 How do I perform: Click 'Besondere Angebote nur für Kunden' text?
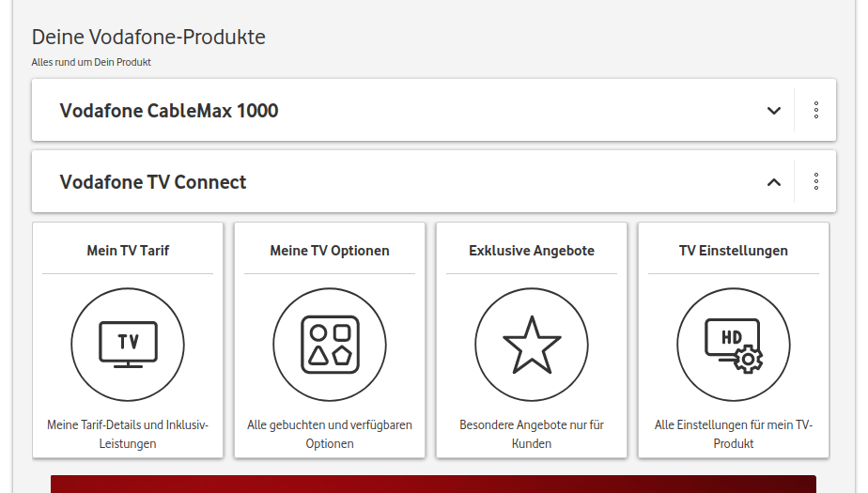point(532,434)
